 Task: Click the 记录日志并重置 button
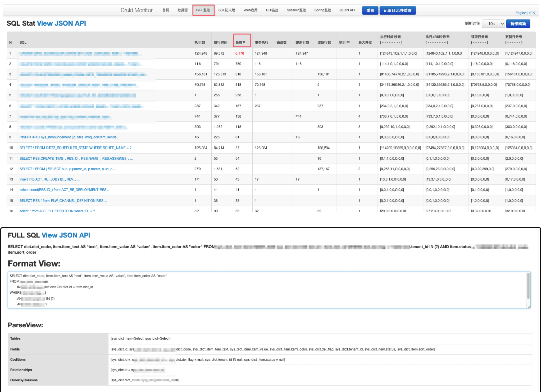398,10
